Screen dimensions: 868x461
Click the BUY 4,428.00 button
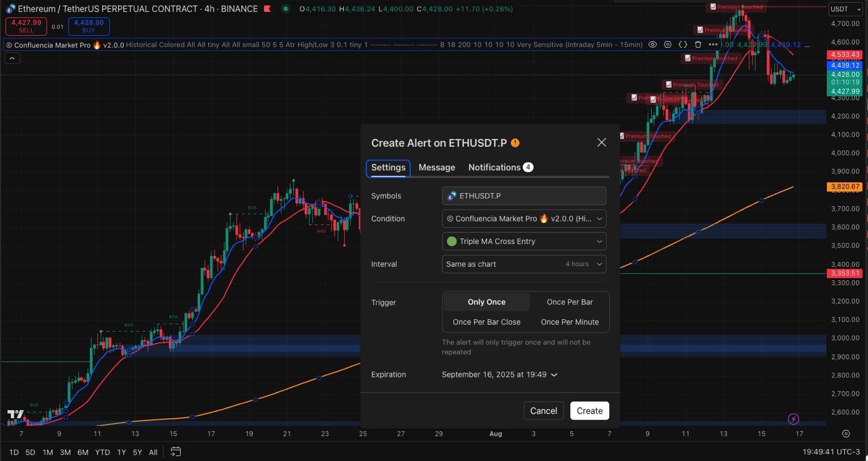(89, 26)
